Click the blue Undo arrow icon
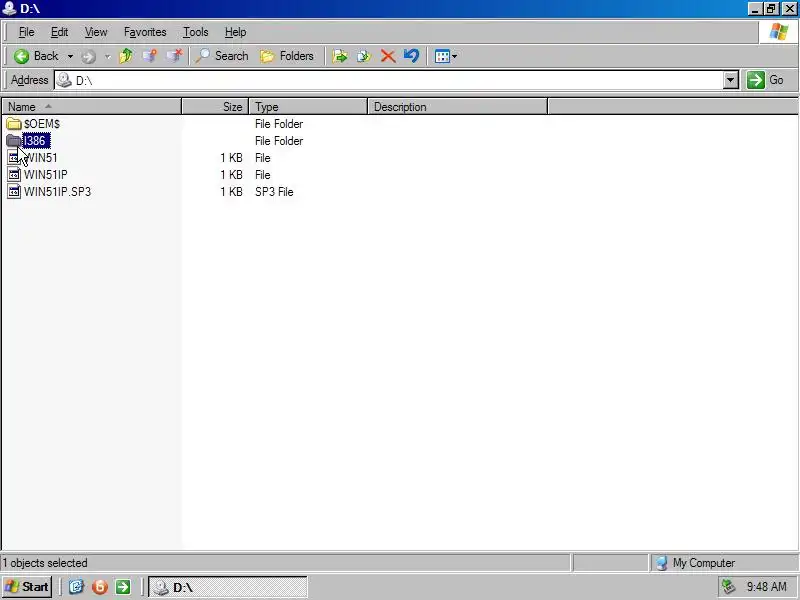800x600 pixels. point(411,56)
